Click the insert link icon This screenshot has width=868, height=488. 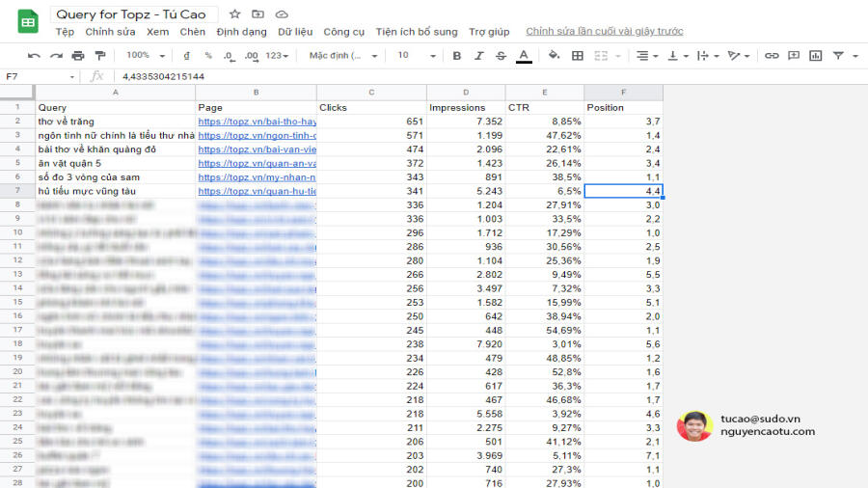tap(772, 55)
